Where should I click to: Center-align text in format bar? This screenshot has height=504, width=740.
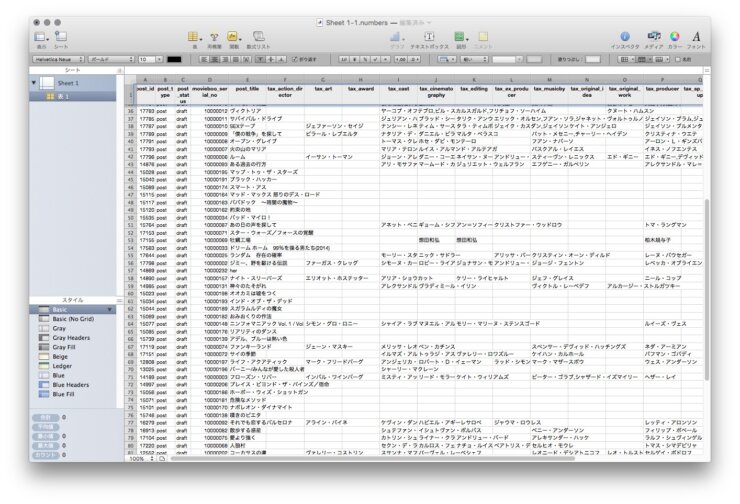click(x=215, y=59)
